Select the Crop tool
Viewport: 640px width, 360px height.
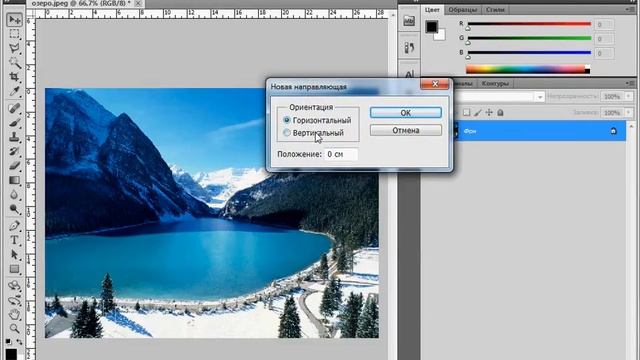pyautogui.click(x=14, y=77)
